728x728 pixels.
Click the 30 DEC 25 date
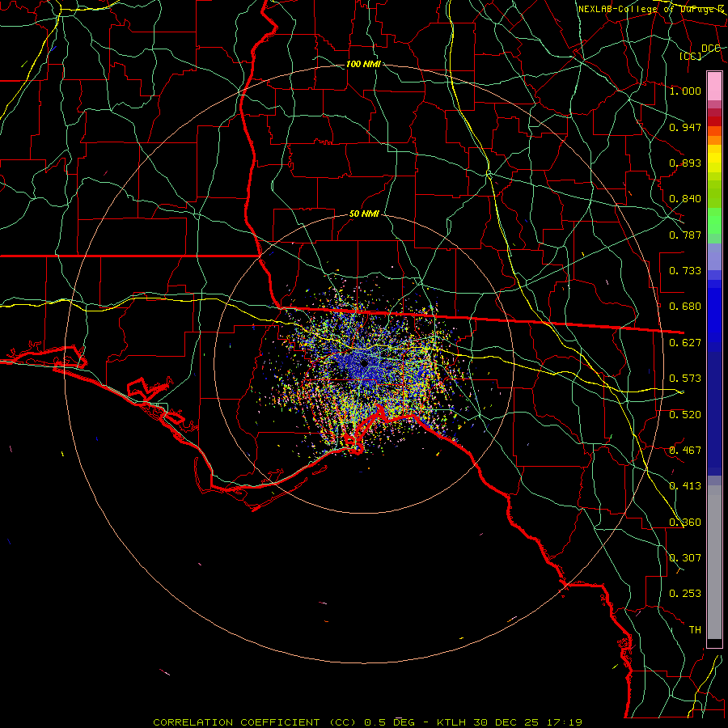[506, 722]
